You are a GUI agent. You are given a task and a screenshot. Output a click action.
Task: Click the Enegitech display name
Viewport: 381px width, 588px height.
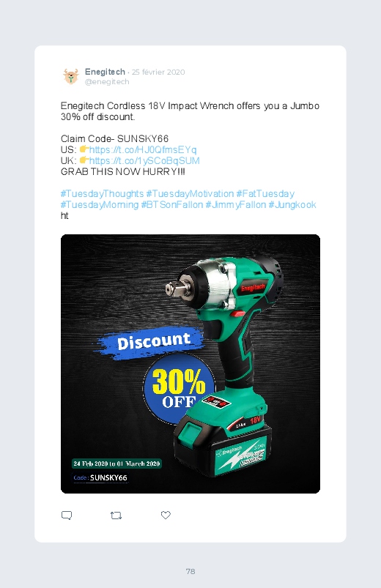click(x=105, y=72)
